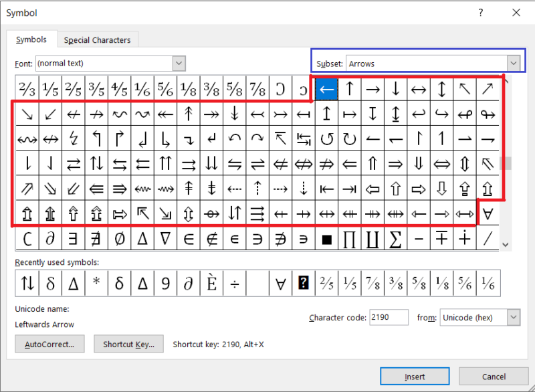This screenshot has width=535, height=392.
Task: Select the Symbols tab
Action: 31,39
